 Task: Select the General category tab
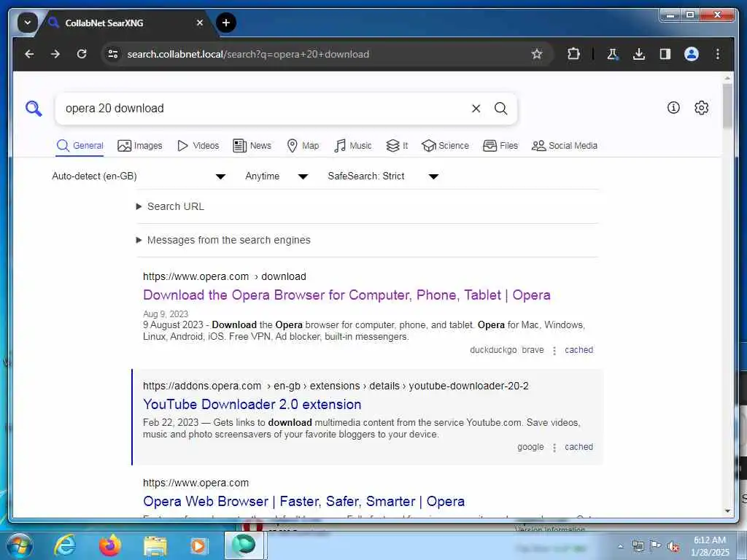coord(80,146)
